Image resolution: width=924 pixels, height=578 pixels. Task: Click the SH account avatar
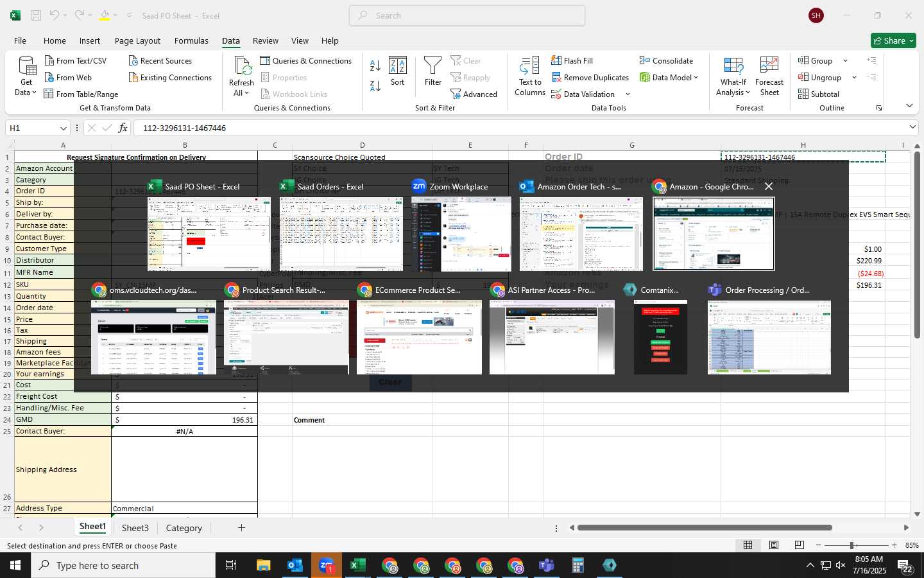(816, 15)
